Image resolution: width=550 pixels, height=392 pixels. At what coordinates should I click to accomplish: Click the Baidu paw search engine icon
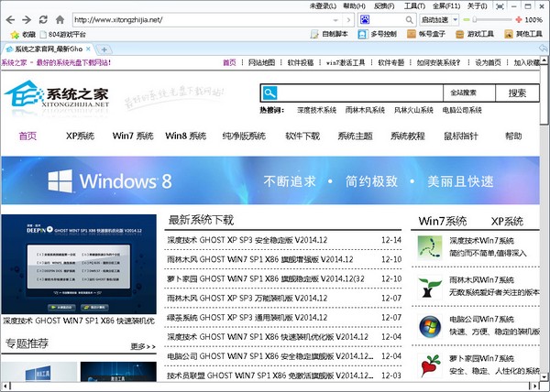pos(365,19)
